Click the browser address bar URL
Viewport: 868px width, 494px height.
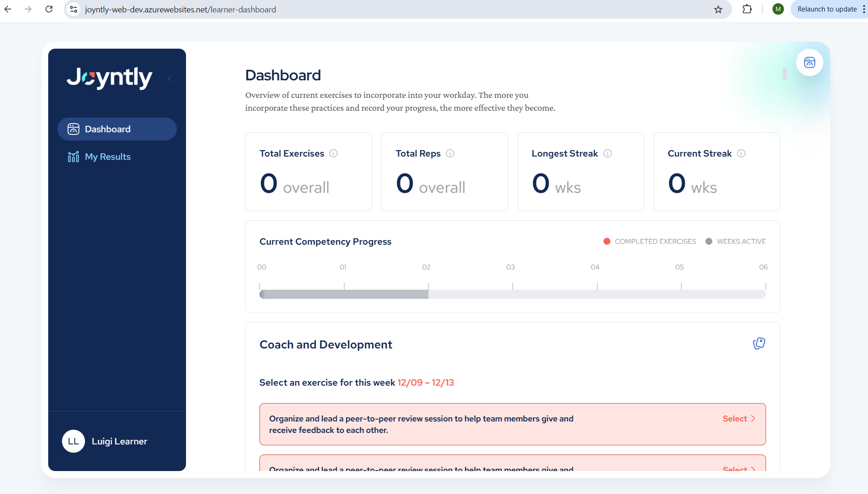pos(180,9)
